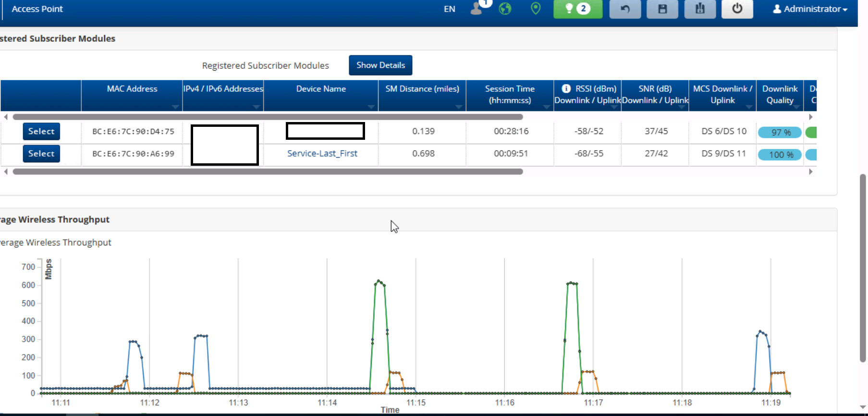Open the MAC Address column filter arrow

pos(175,107)
